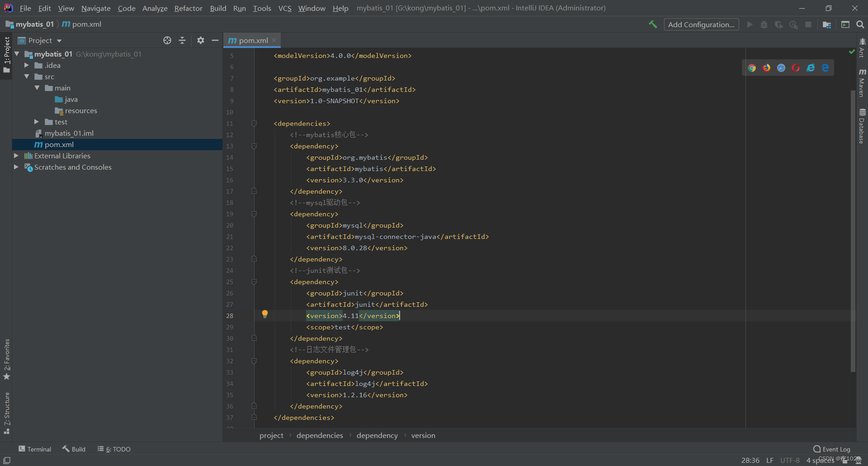Open the Ant build panel
The height and width of the screenshot is (466, 868).
click(863, 48)
